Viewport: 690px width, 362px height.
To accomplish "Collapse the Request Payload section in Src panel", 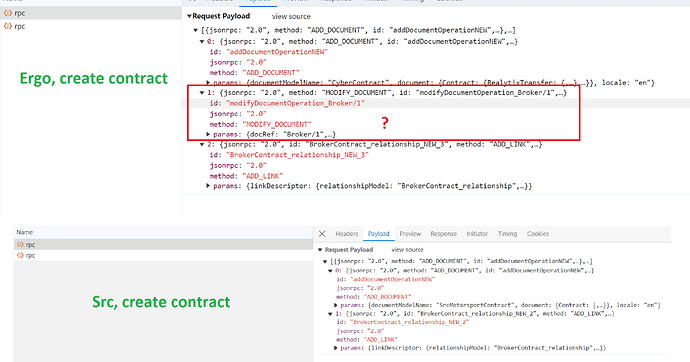I will [x=320, y=249].
